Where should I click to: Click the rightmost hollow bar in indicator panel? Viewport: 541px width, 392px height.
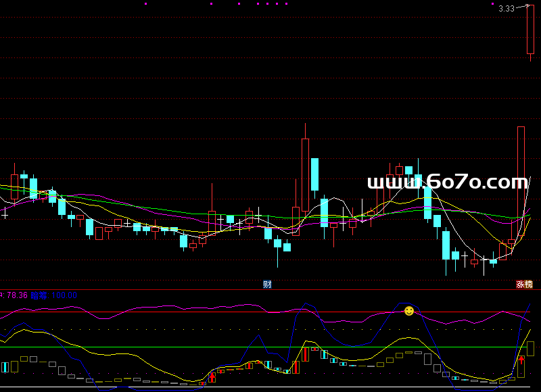pyautogui.click(x=531, y=349)
